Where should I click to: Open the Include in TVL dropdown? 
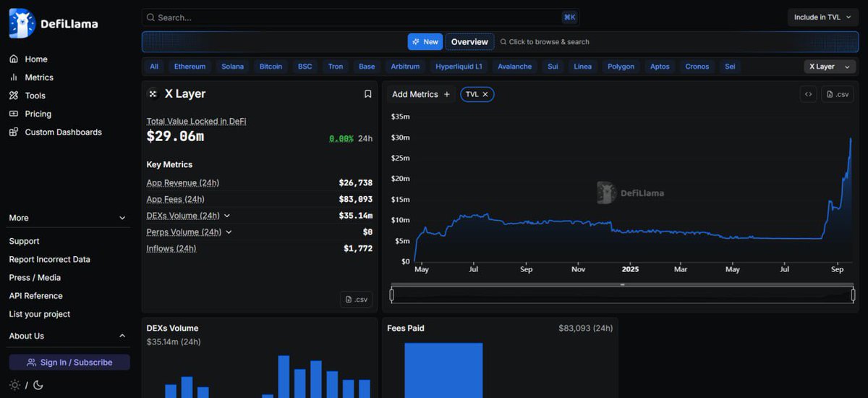[823, 17]
